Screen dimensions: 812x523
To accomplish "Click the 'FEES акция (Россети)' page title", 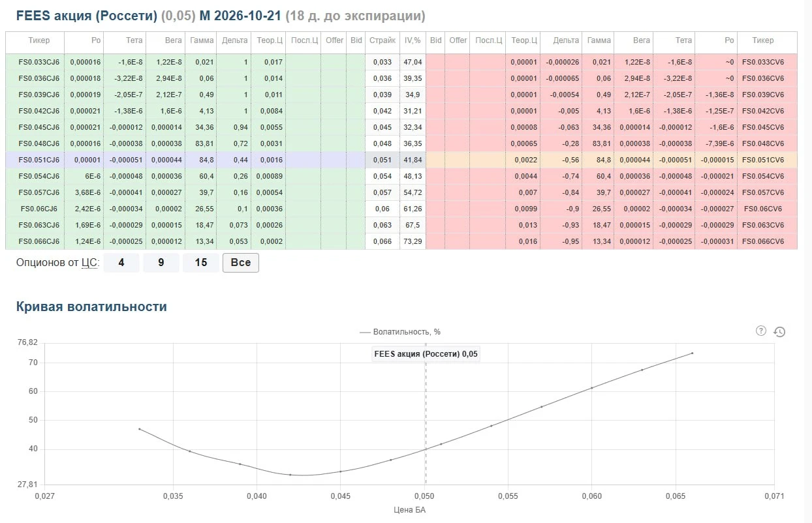I will point(87,15).
